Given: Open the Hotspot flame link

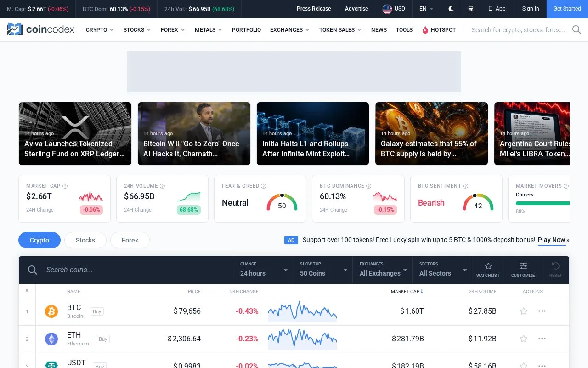Looking at the screenshot, I should click(x=439, y=29).
